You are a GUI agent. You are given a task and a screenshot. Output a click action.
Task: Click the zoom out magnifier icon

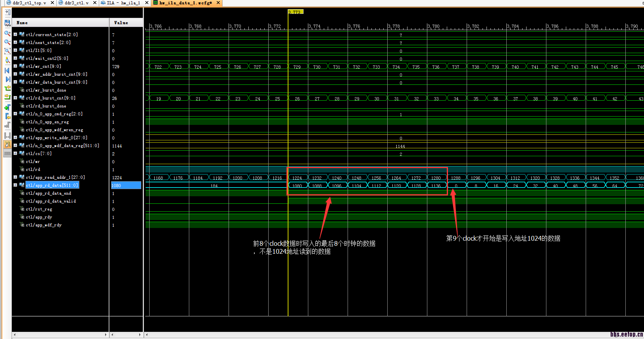pyautogui.click(x=7, y=42)
